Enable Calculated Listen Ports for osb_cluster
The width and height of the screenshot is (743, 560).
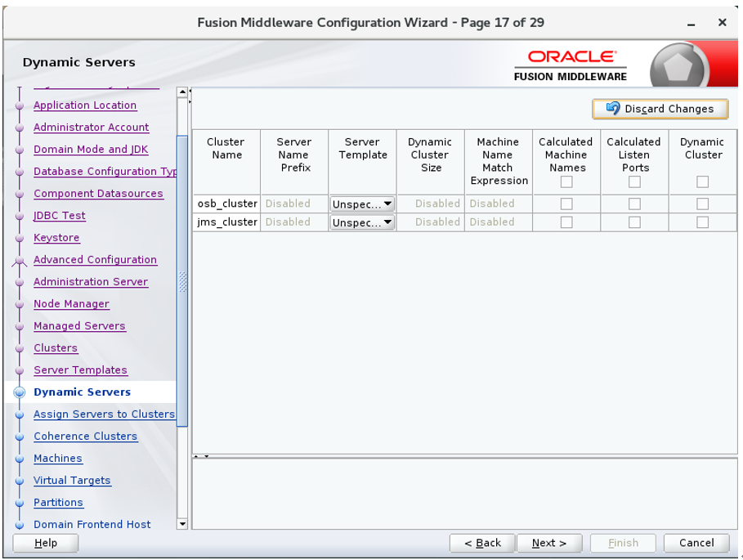634,204
